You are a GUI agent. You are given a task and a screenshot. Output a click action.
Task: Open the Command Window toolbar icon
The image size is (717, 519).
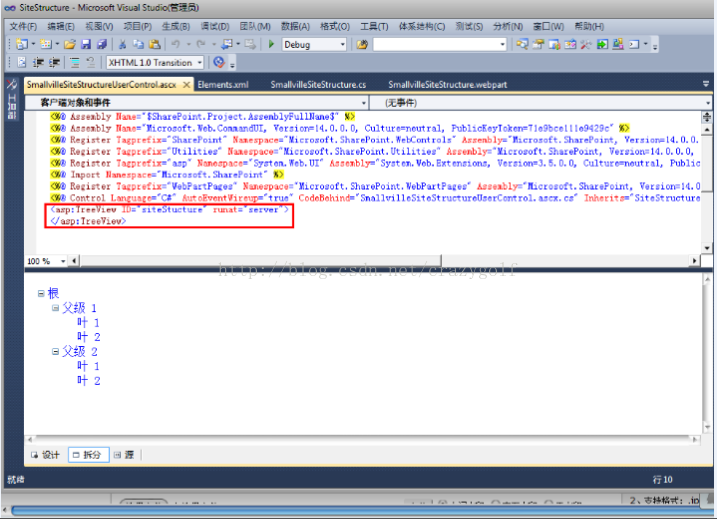coord(634,44)
